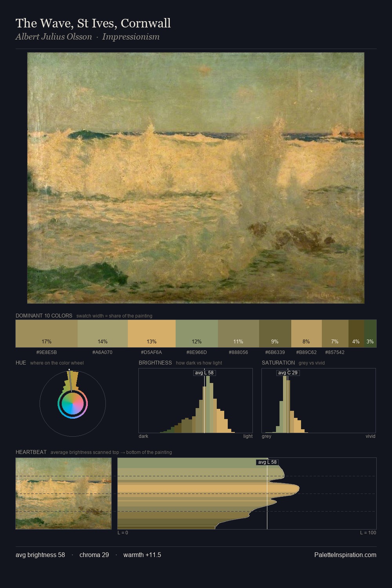Click the title 'The Wave, St Ives, Cornwall'
The image size is (392, 588).
(x=93, y=23)
